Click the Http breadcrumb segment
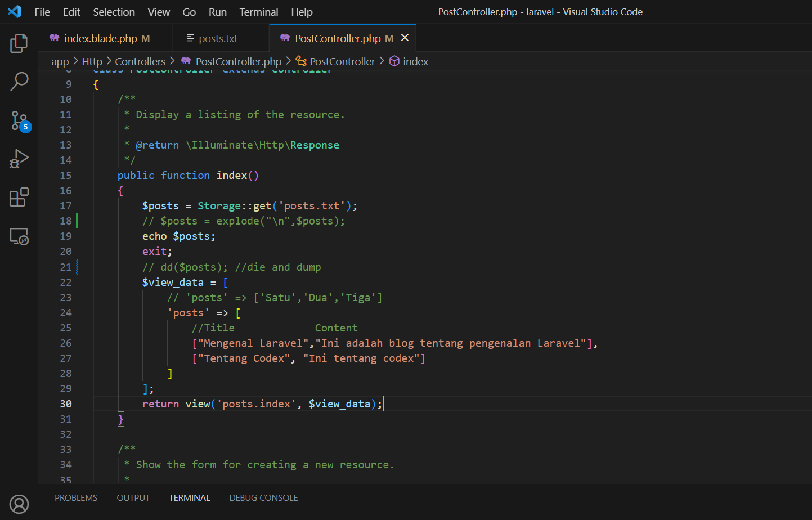 pos(92,61)
